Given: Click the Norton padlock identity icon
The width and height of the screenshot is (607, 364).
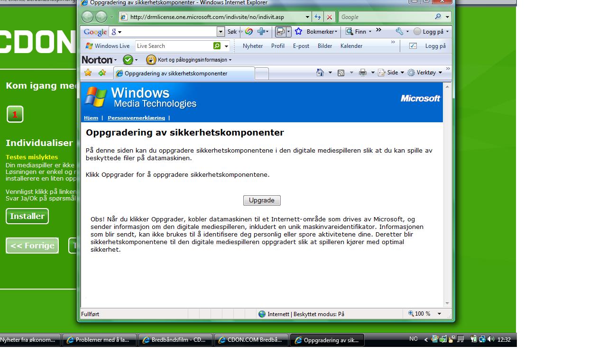Looking at the screenshot, I should tap(151, 60).
